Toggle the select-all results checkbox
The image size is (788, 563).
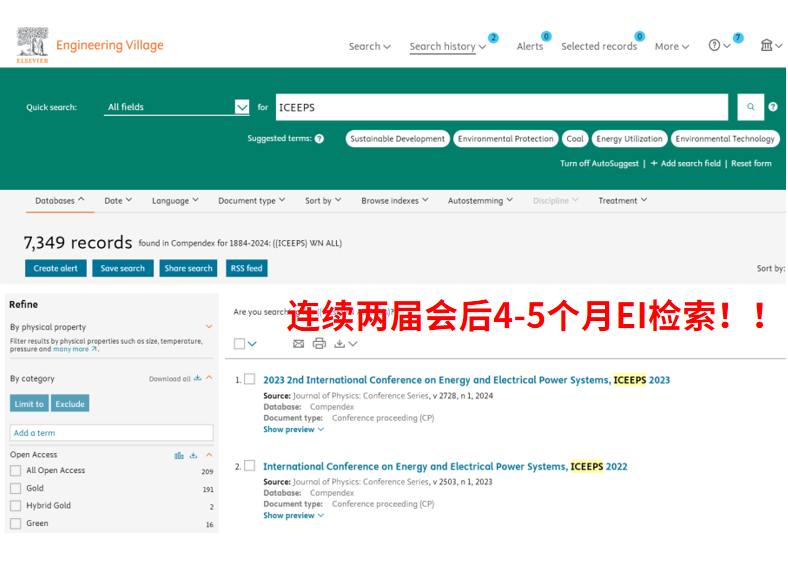tap(240, 344)
